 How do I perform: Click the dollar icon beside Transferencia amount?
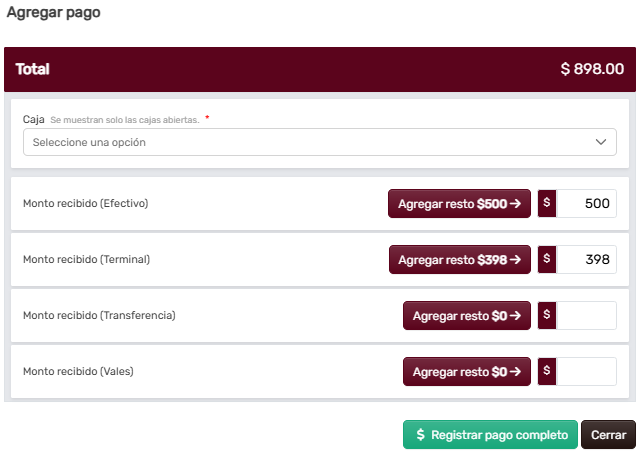[547, 316]
